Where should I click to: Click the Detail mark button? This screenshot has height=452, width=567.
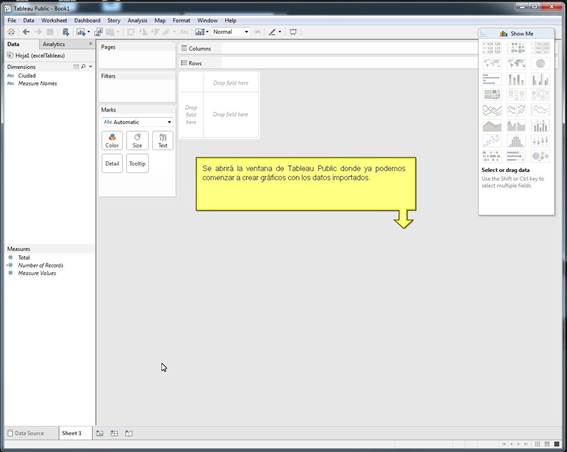click(112, 163)
